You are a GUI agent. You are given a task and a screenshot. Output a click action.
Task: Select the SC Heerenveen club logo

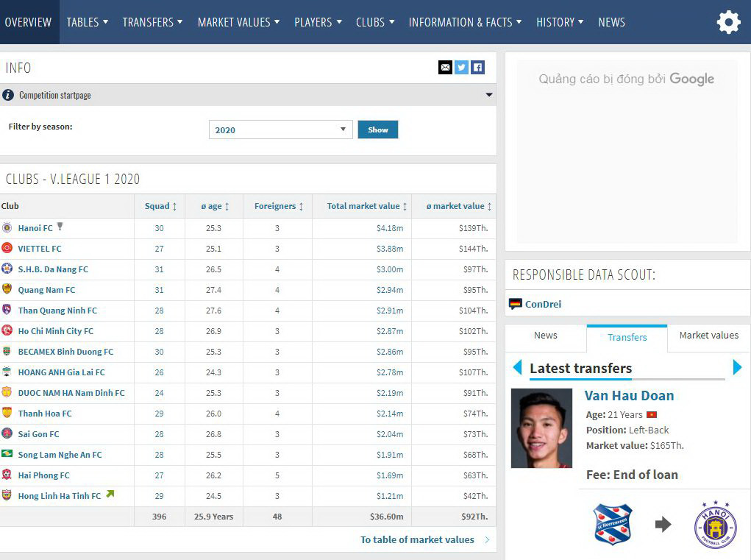[x=611, y=524]
